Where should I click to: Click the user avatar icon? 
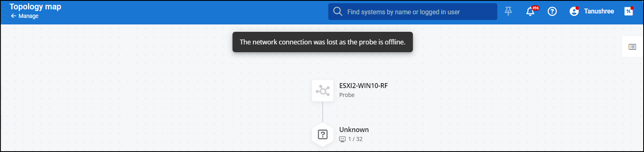click(574, 11)
